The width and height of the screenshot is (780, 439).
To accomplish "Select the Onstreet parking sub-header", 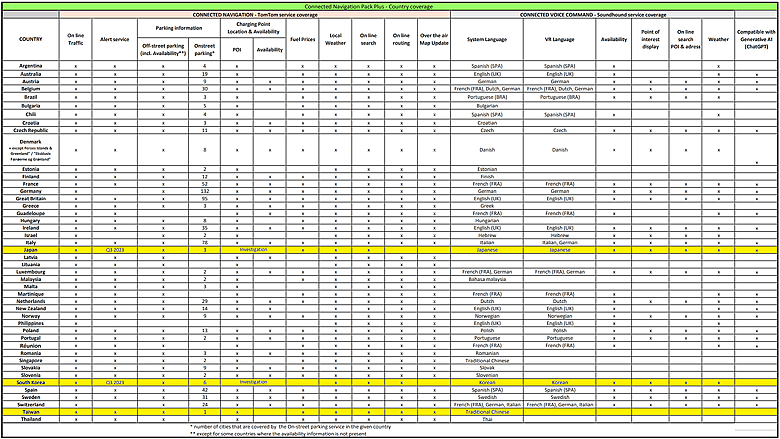I will 204,49.
